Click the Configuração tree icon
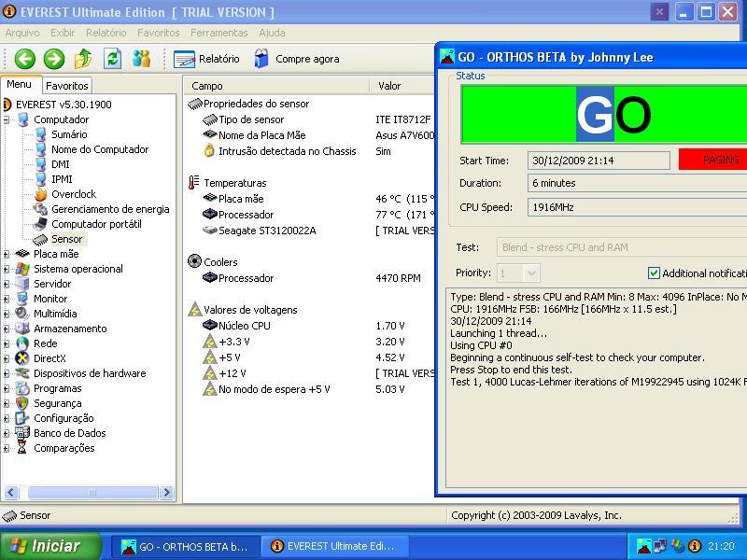Screen dimensions: 747x560 click(21, 418)
